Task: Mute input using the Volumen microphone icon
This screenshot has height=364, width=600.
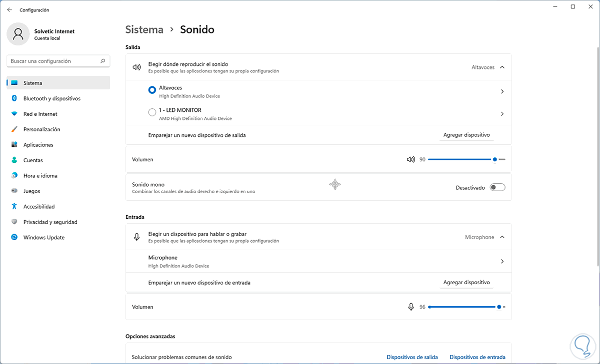Action: click(411, 307)
